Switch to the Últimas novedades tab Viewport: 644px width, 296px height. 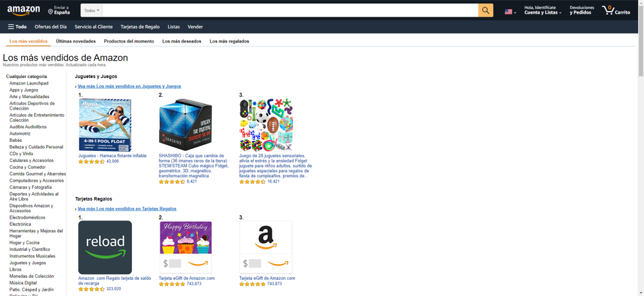pos(75,41)
